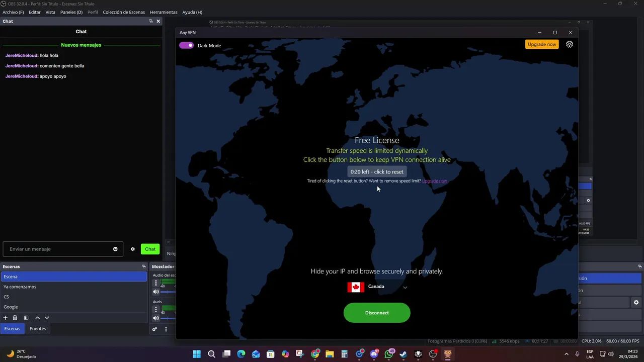Close the Chat dock panel
644x362 pixels.
pos(158,21)
